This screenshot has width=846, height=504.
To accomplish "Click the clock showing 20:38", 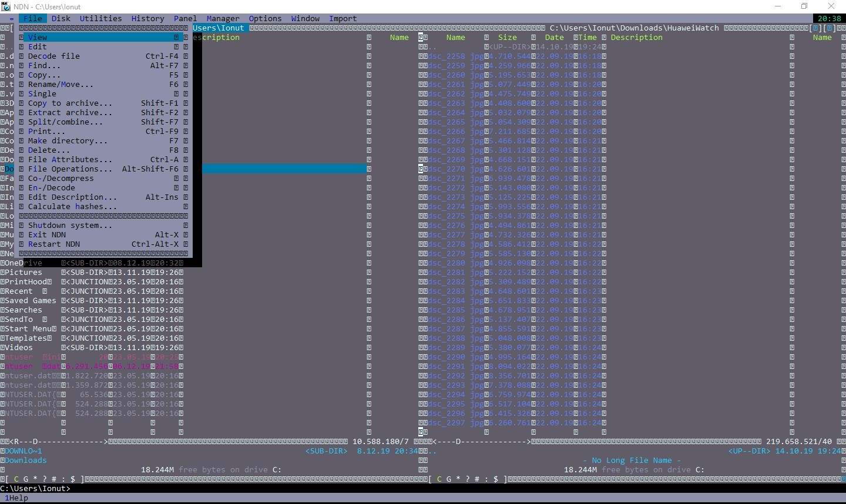I will pos(830,18).
